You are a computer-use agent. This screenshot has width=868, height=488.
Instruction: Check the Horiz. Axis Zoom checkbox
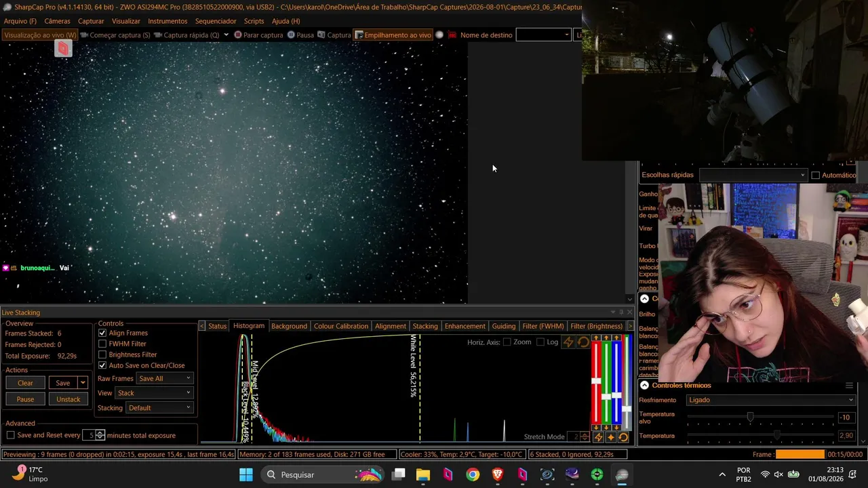[507, 342]
